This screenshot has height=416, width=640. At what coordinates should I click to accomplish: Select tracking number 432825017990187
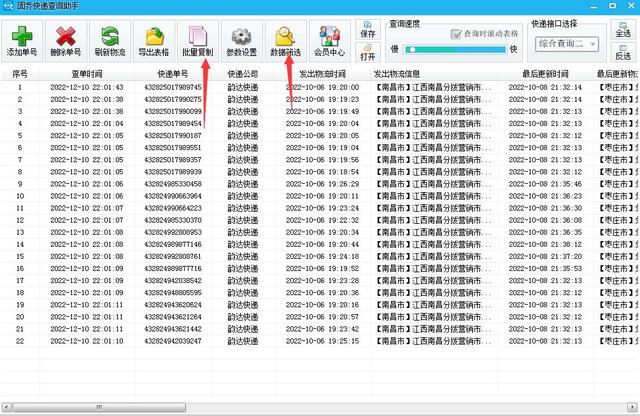pyautogui.click(x=173, y=136)
